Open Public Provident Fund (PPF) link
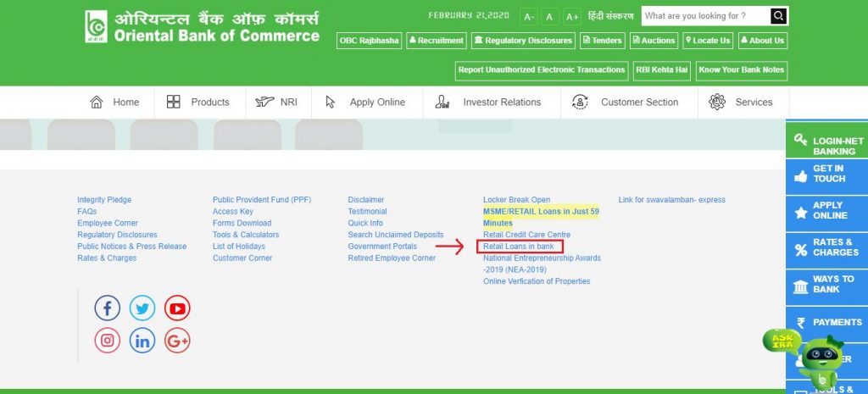 262,200
